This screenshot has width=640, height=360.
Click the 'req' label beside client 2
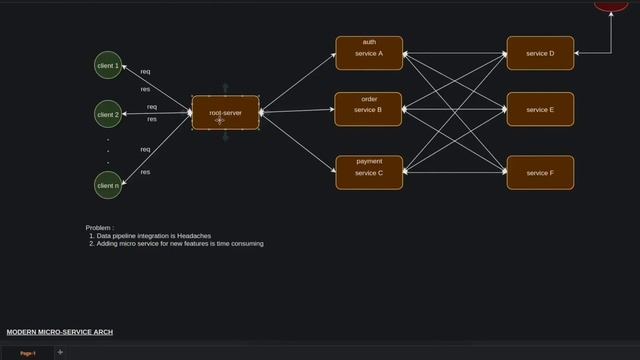(x=152, y=107)
